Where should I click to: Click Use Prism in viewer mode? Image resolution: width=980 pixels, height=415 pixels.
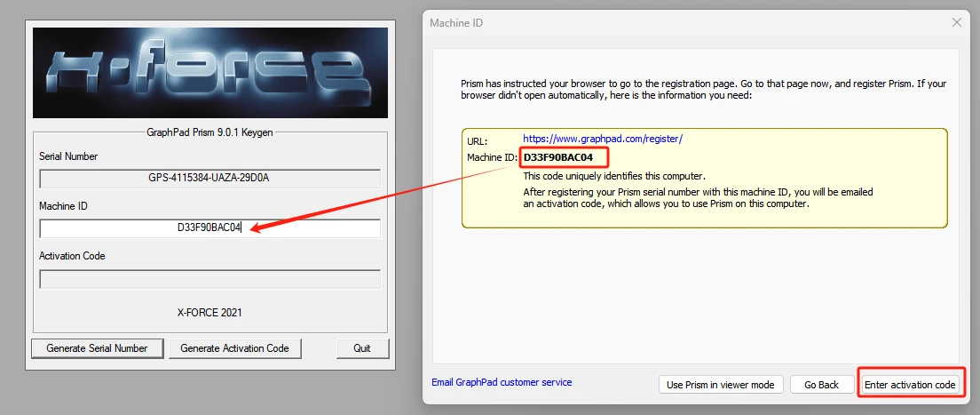(720, 385)
